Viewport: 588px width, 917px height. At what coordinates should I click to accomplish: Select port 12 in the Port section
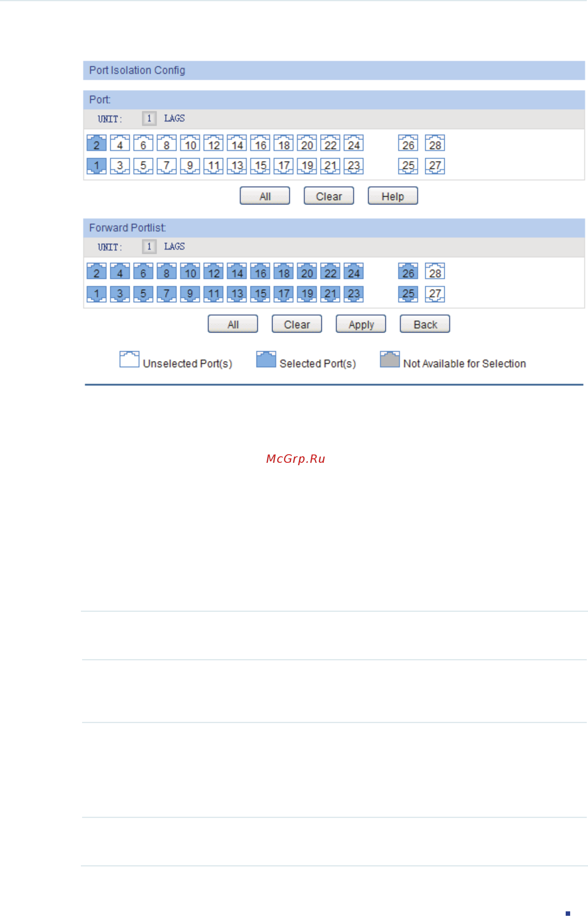coord(214,143)
